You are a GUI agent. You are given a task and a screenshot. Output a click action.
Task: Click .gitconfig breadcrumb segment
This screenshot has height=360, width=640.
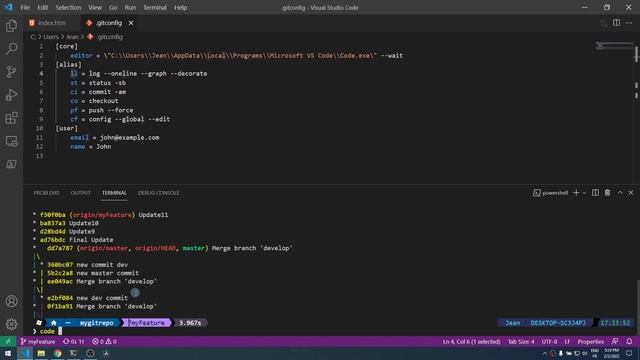pyautogui.click(x=105, y=37)
